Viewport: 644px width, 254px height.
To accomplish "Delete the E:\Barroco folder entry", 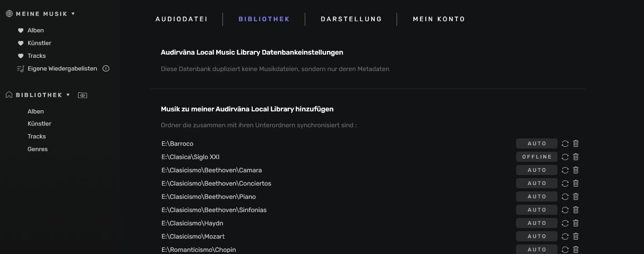I will [576, 144].
